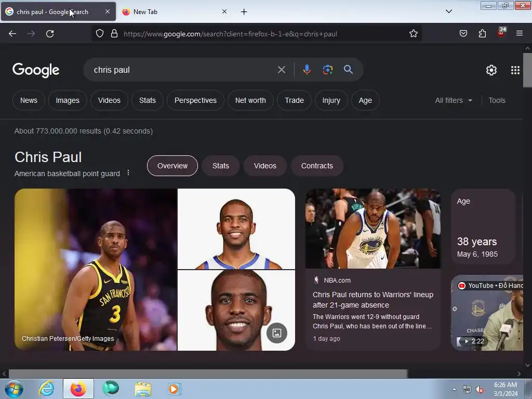Open a new tab with the plus button

pos(244,12)
